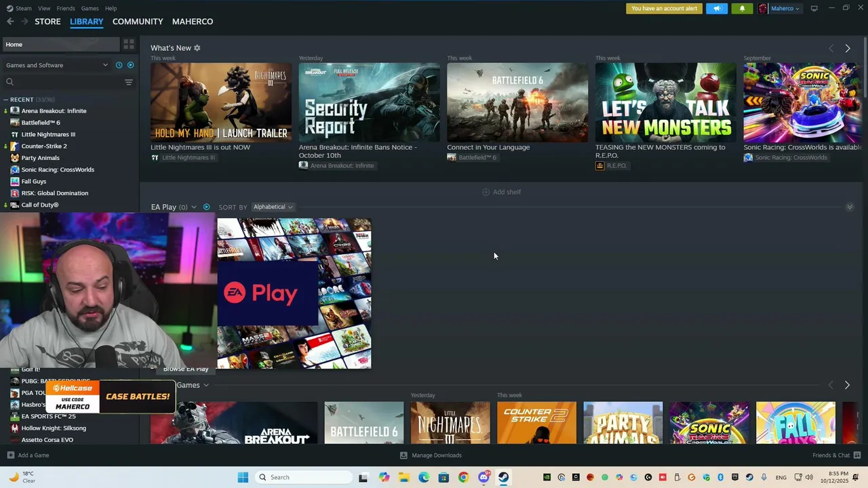Open the View menu

pos(44,8)
